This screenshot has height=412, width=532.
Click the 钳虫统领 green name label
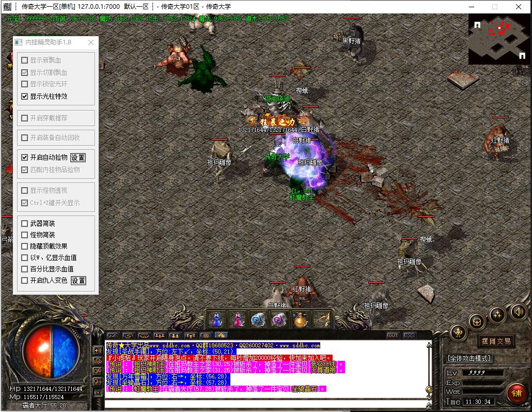277,99
